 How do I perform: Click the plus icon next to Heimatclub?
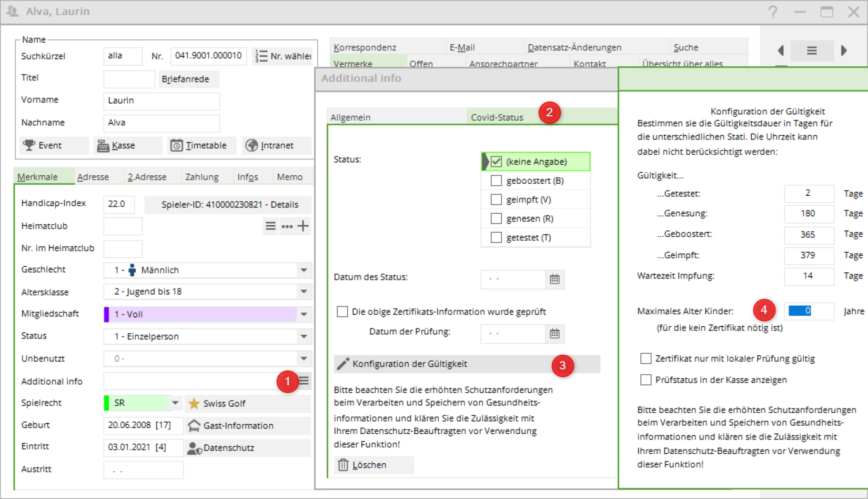pyautogui.click(x=303, y=226)
